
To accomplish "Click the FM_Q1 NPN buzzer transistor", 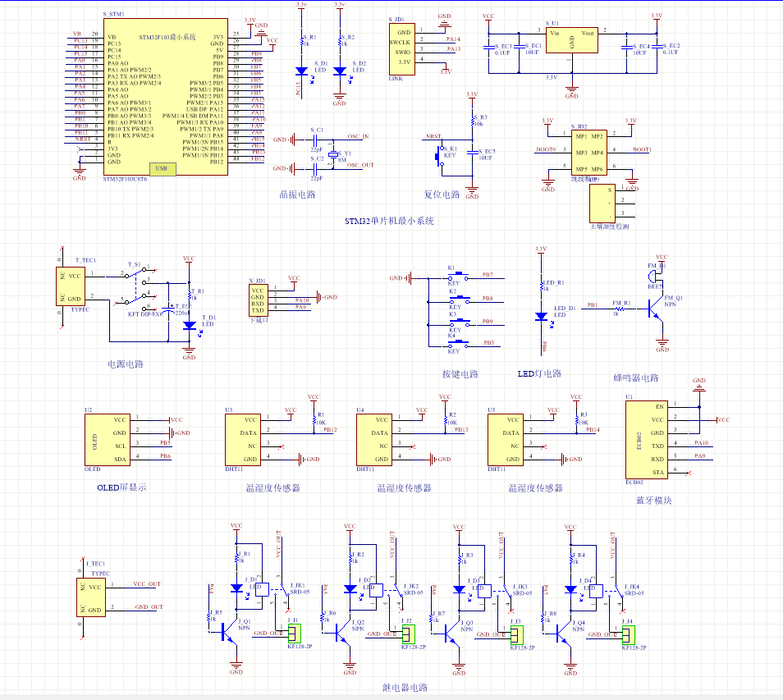I will click(656, 310).
